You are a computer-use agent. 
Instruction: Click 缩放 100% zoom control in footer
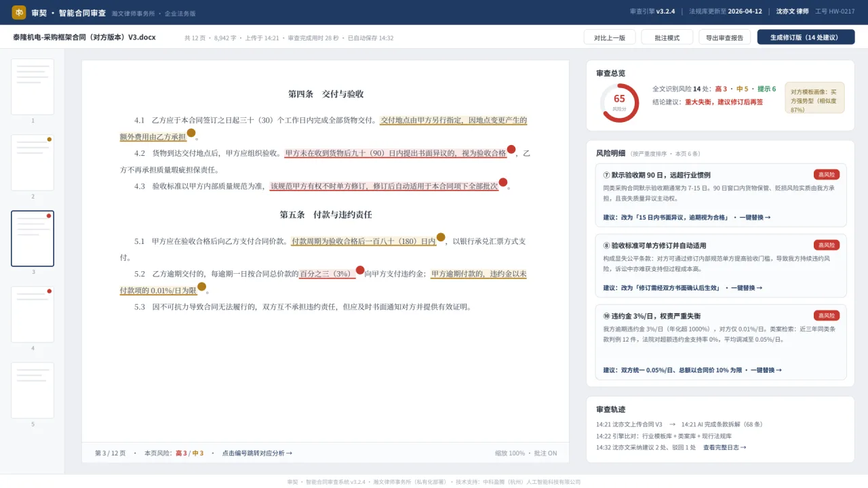click(510, 453)
